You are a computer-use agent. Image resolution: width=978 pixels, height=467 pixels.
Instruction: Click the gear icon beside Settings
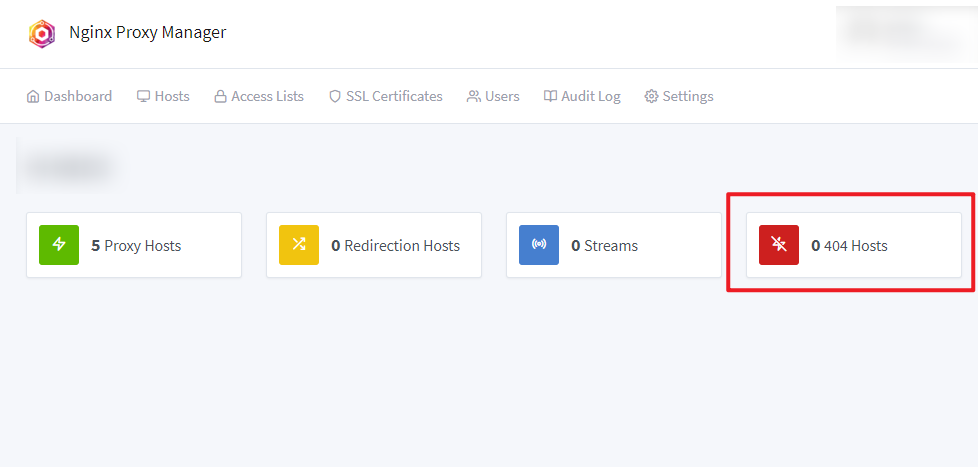[651, 97]
